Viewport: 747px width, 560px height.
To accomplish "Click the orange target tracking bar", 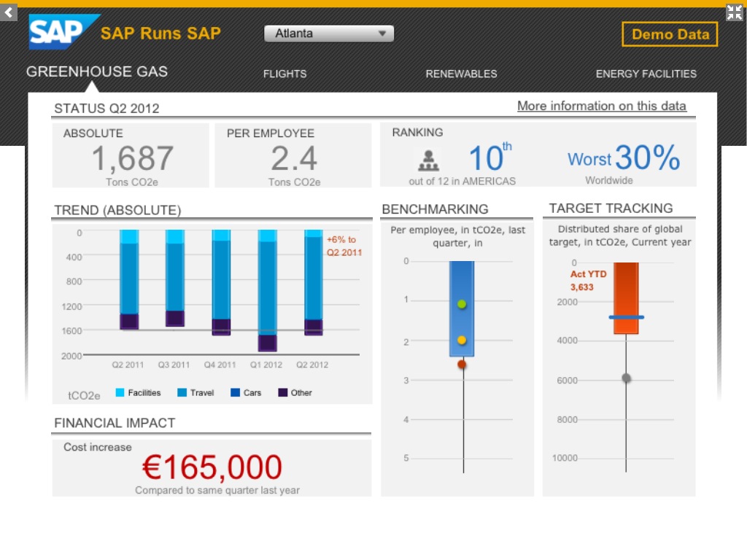I will pos(626,298).
